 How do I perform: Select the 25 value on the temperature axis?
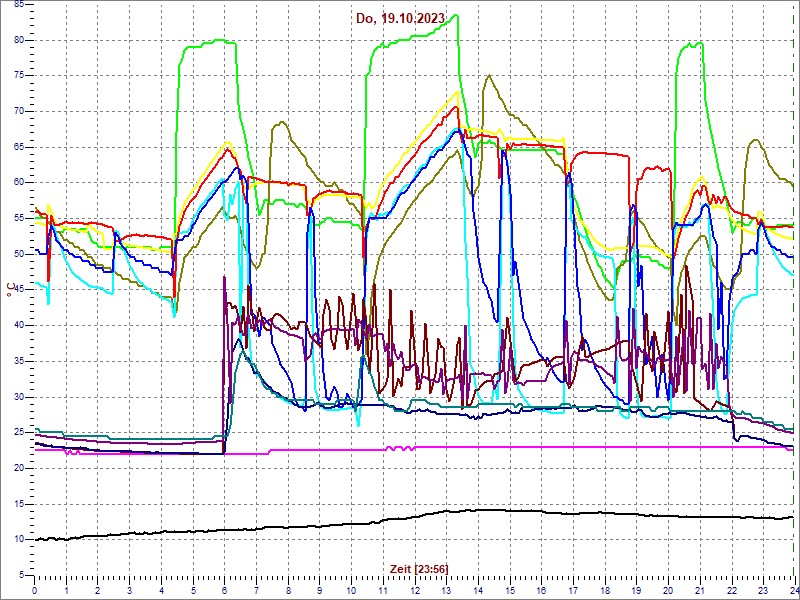(x=19, y=433)
